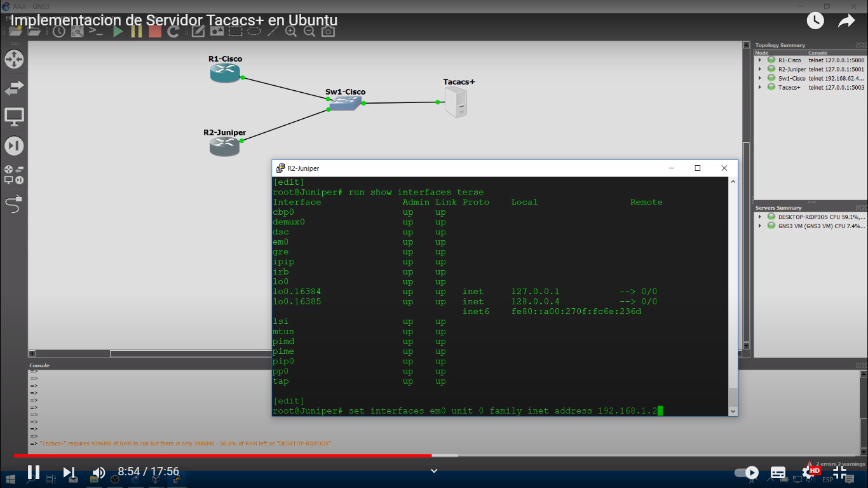
Task: Click the Console column header in Topology Summary
Action: (x=836, y=53)
